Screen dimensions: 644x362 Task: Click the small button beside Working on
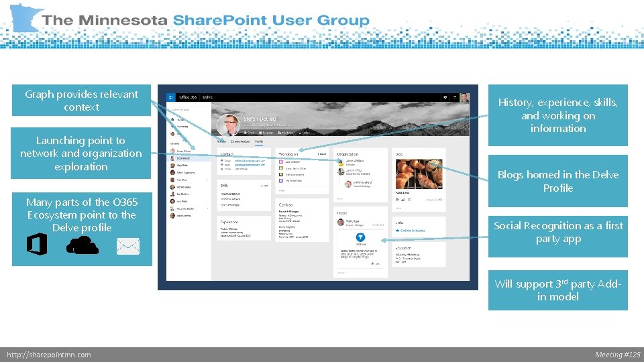[323, 154]
